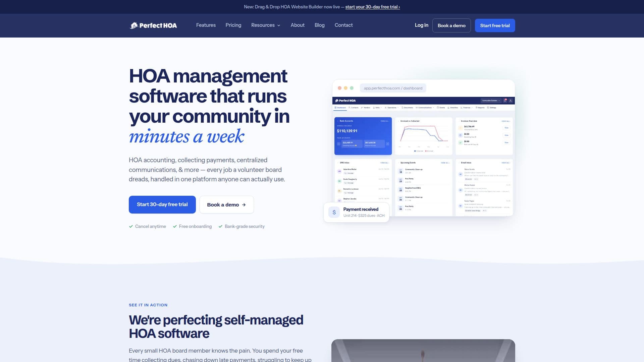The height and width of the screenshot is (362, 644).
Task: Follow the banner free trial link
Action: click(x=372, y=7)
